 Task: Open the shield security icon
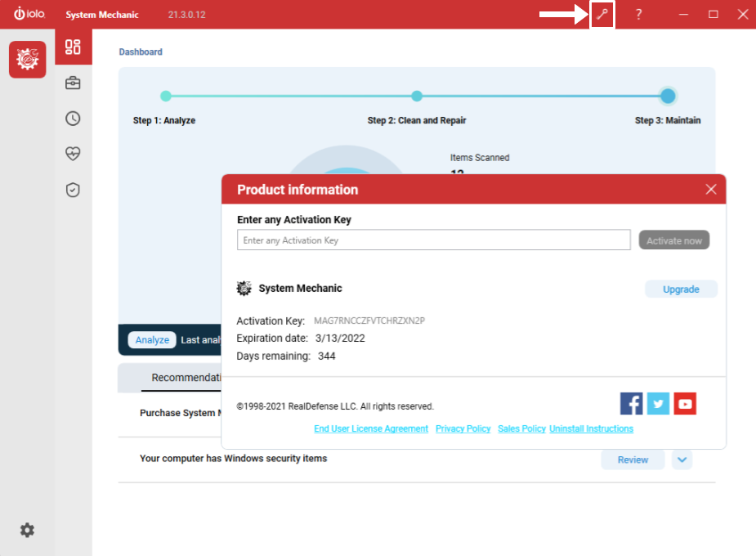point(73,190)
